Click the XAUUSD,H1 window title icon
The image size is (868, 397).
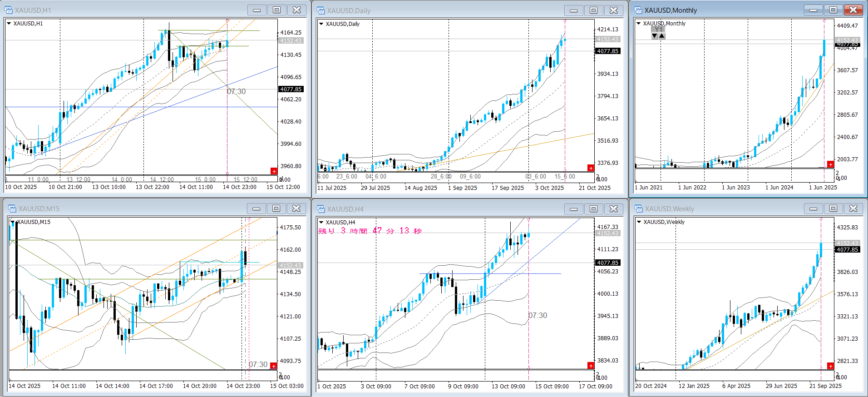9,10
